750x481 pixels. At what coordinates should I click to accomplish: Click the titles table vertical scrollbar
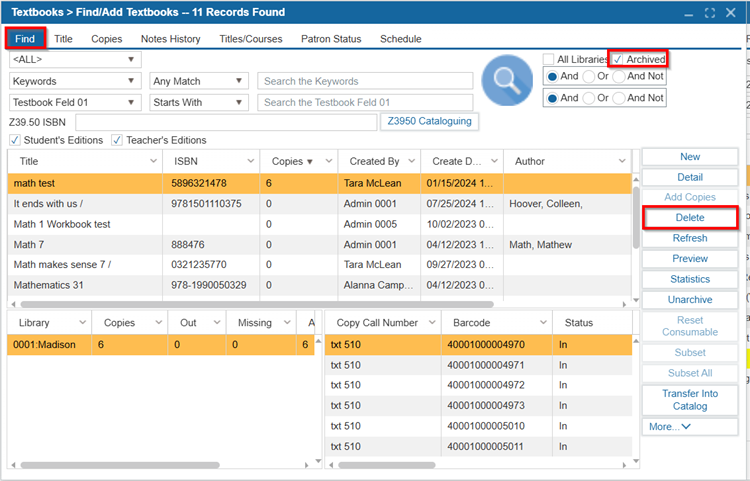click(x=636, y=218)
